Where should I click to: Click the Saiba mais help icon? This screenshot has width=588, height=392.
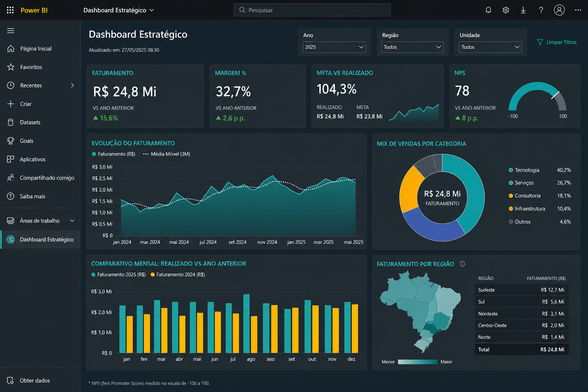(x=11, y=196)
